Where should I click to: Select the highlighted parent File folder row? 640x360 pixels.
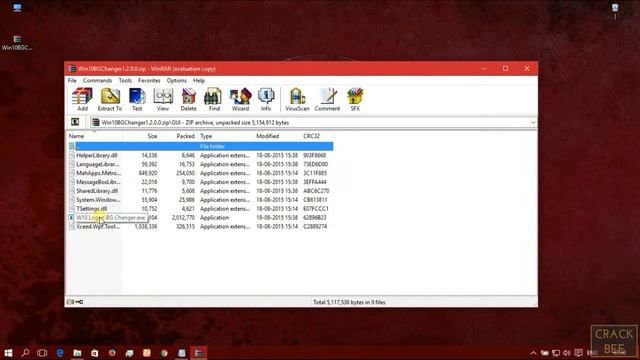200,146
